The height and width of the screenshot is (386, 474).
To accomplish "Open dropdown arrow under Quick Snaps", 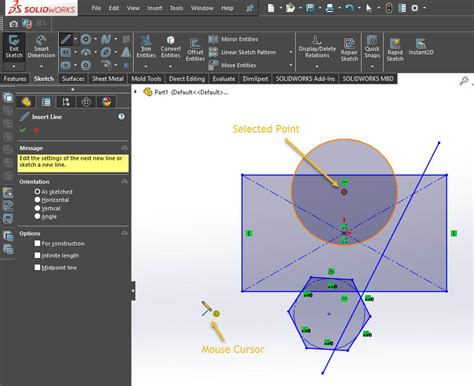I will (x=372, y=66).
